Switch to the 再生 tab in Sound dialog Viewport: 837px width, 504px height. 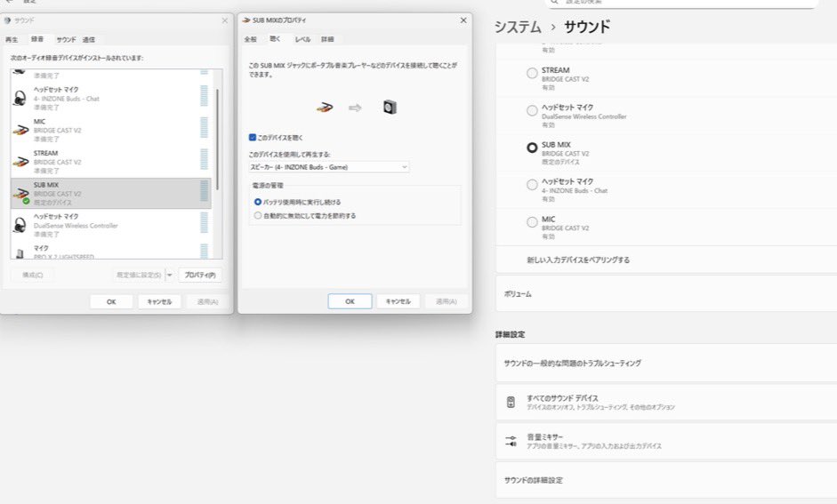(x=12, y=39)
